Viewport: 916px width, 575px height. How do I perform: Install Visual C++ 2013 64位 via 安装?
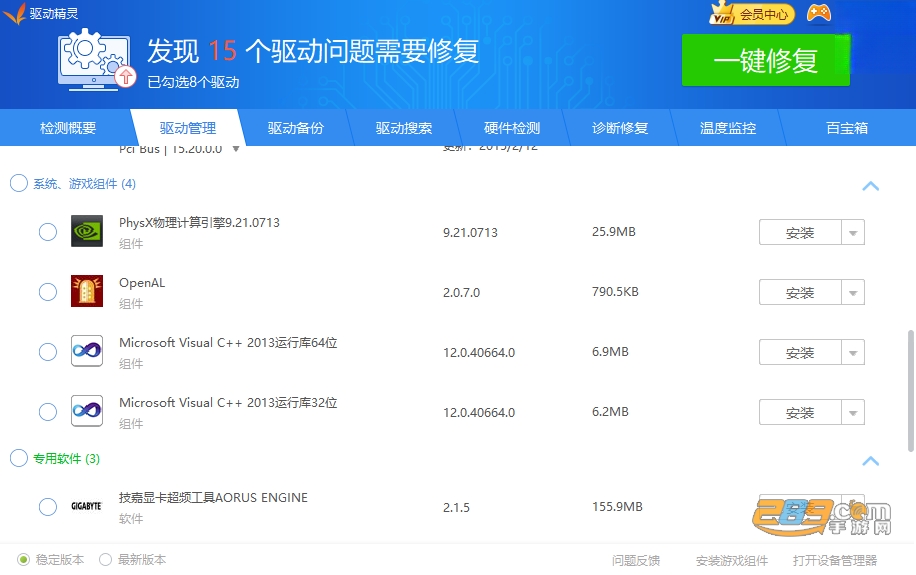(800, 352)
